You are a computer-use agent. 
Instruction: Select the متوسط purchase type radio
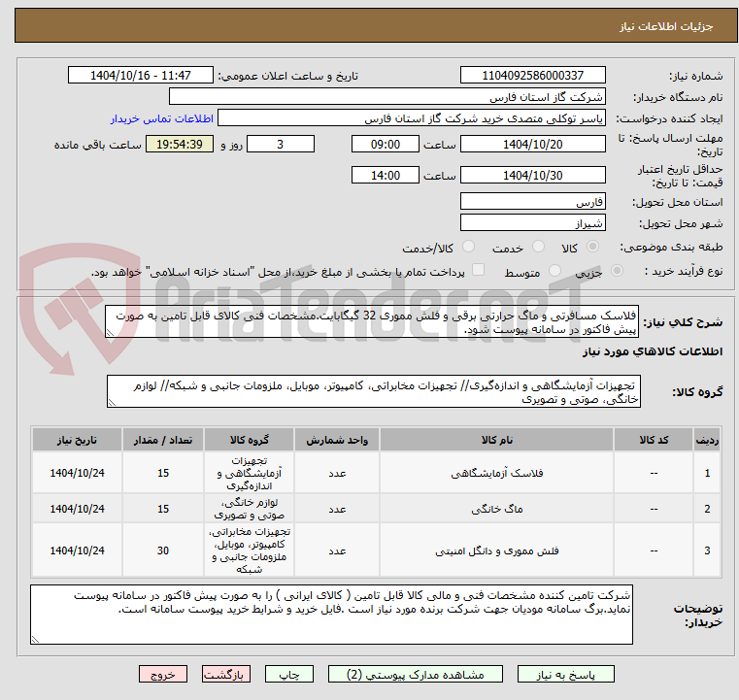554,271
